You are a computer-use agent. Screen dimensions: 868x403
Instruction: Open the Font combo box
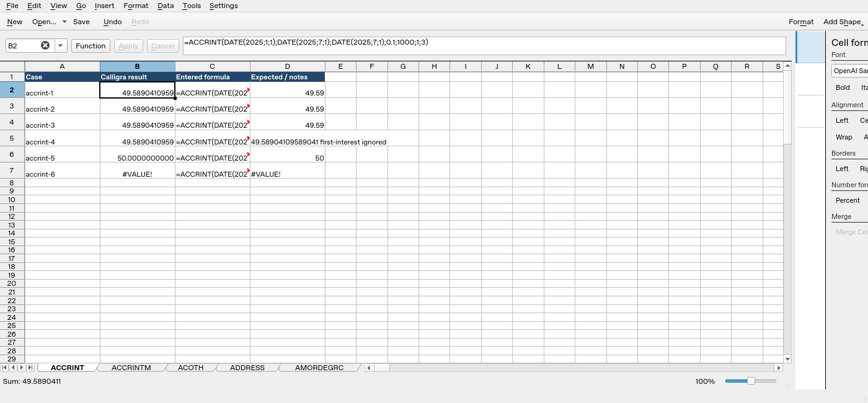[849, 71]
